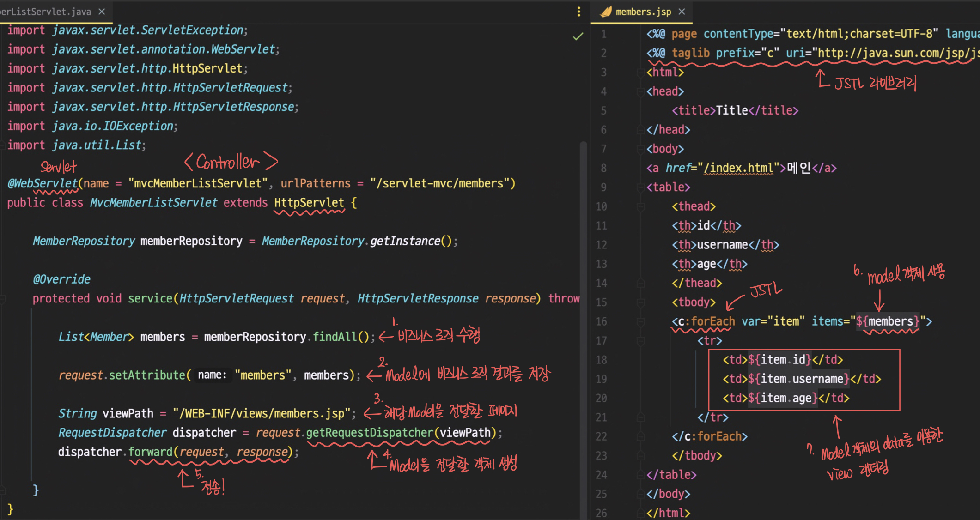This screenshot has width=980, height=520.
Task: Collapse the <table> tag fold marker
Action: tap(640, 187)
